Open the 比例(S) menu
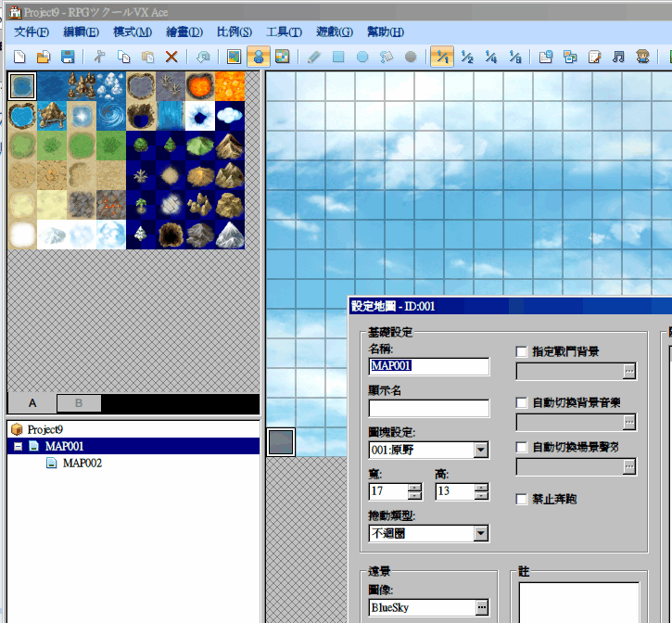 (235, 32)
